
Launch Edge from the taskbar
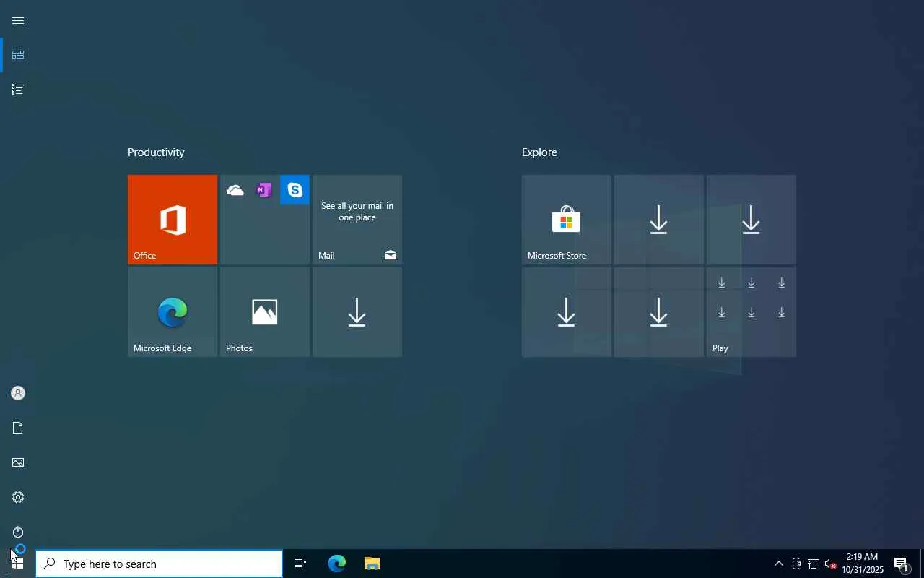(x=337, y=564)
